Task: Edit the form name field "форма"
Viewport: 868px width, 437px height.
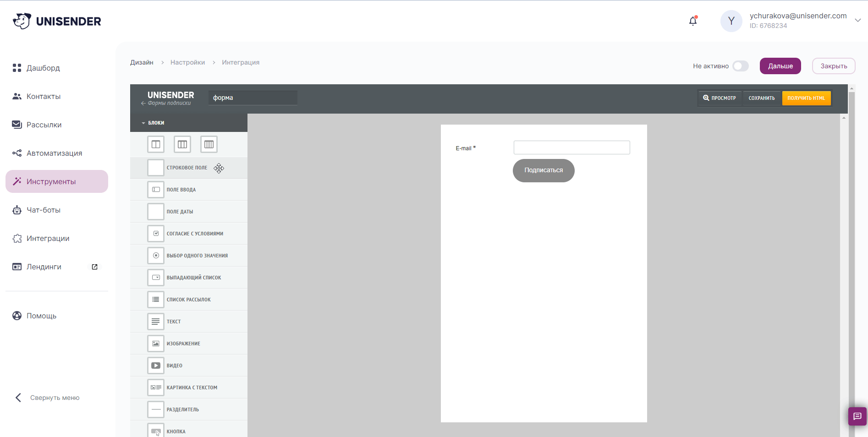Action: 253,98
